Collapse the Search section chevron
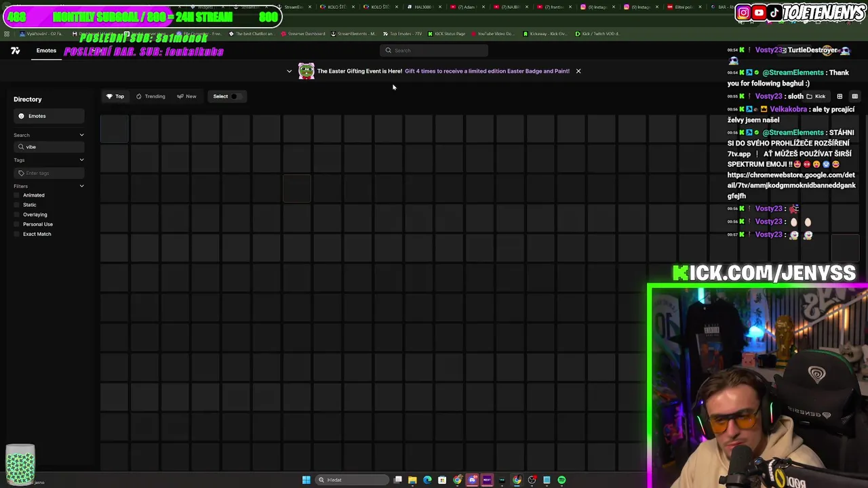Viewport: 868px width, 488px height. (81, 135)
